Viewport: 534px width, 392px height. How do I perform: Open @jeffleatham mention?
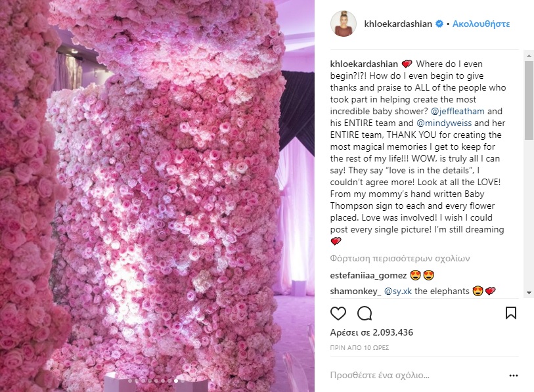pos(457,112)
